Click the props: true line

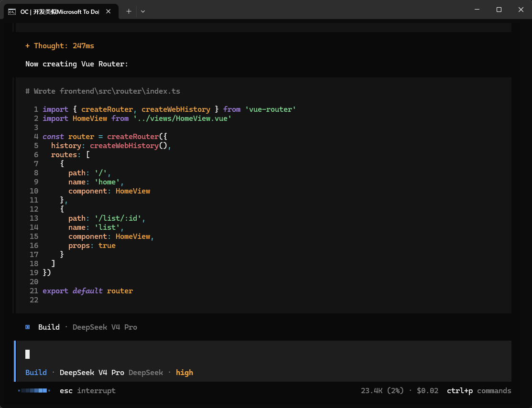coord(92,246)
